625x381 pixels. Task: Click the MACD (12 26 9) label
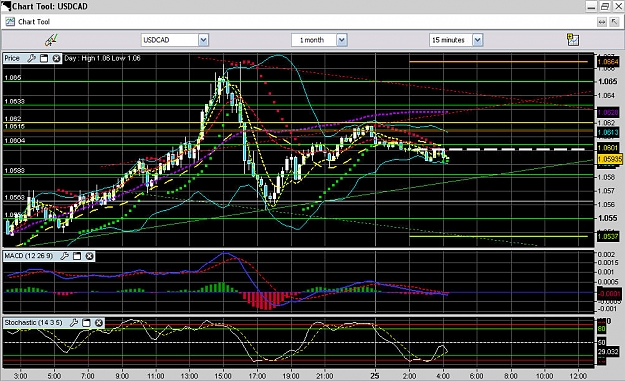[29, 256]
